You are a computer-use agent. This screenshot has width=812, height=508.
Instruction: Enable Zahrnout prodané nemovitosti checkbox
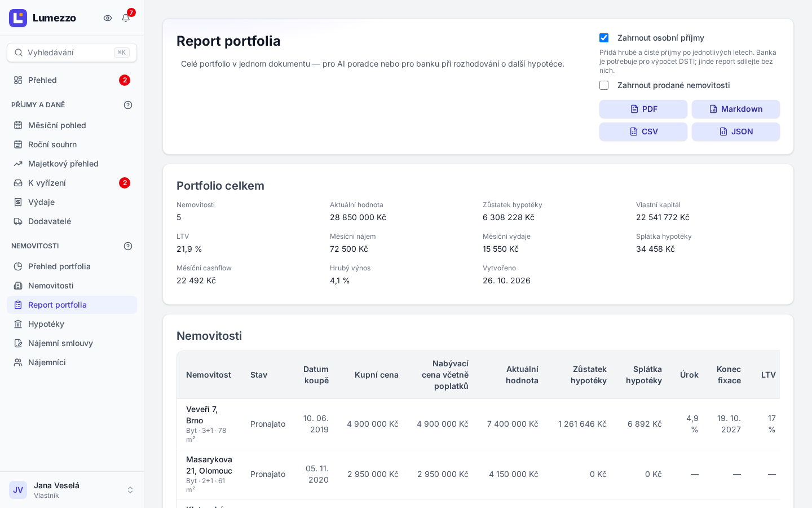tap(604, 85)
